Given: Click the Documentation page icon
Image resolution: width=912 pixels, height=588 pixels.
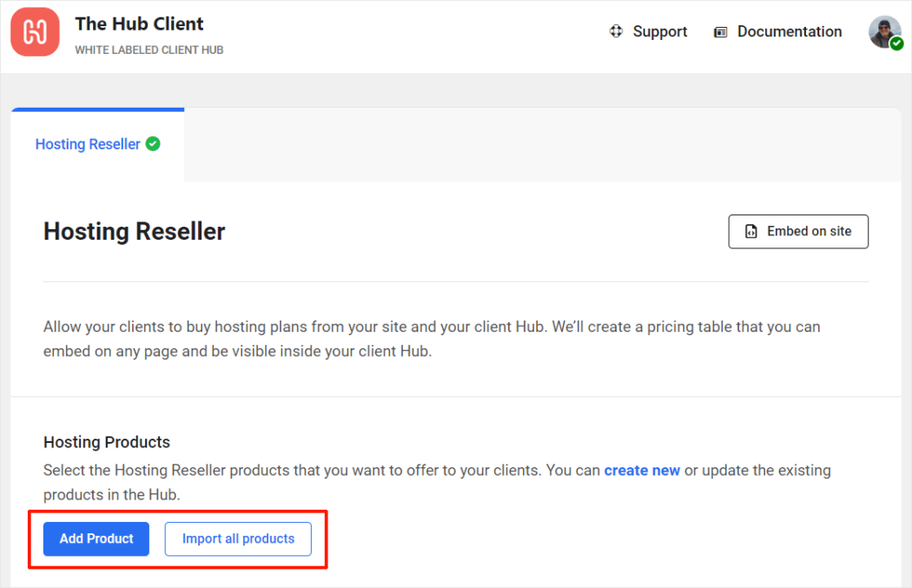Looking at the screenshot, I should tap(720, 32).
